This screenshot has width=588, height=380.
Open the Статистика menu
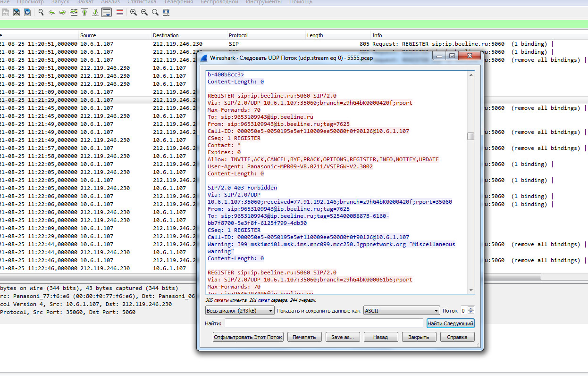pyautogui.click(x=142, y=2)
